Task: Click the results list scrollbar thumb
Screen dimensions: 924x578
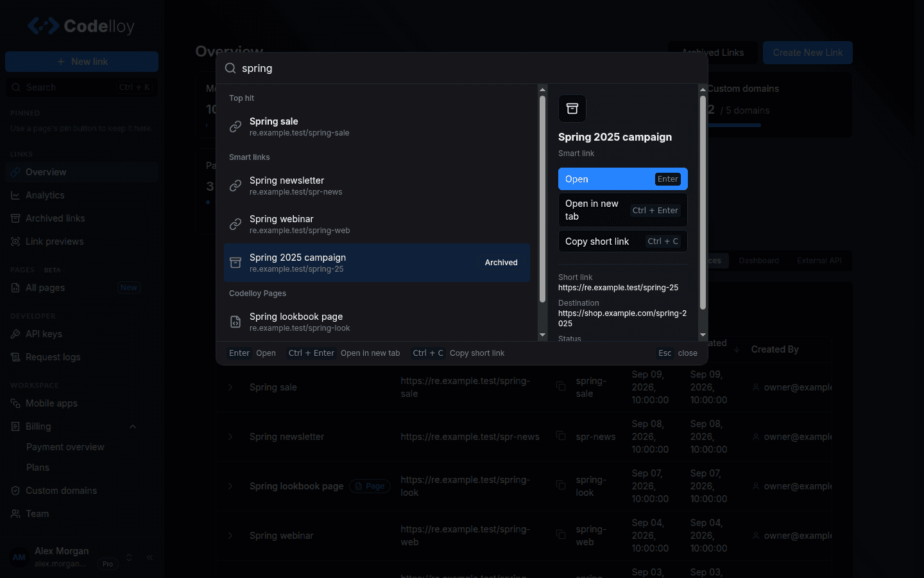Action: point(542,199)
